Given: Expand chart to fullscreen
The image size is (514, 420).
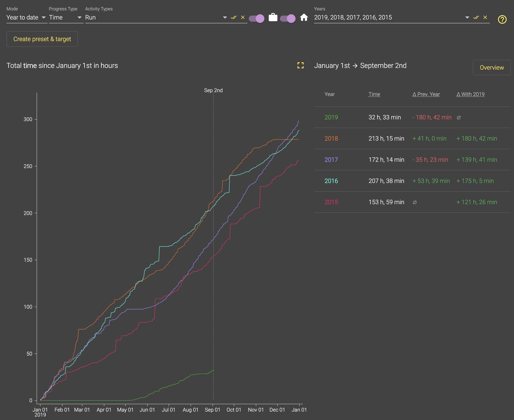Looking at the screenshot, I should (x=300, y=65).
